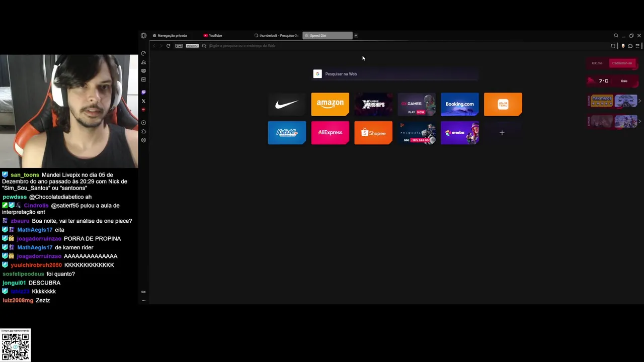Go back with the left arrow
The width and height of the screenshot is (644, 362).
click(154, 46)
